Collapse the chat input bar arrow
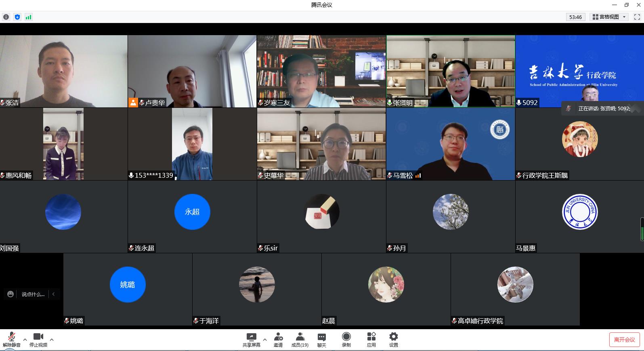The image size is (644, 351). point(54,294)
